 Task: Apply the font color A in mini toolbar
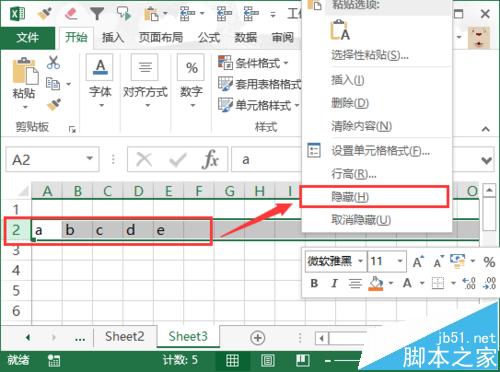coord(407,284)
